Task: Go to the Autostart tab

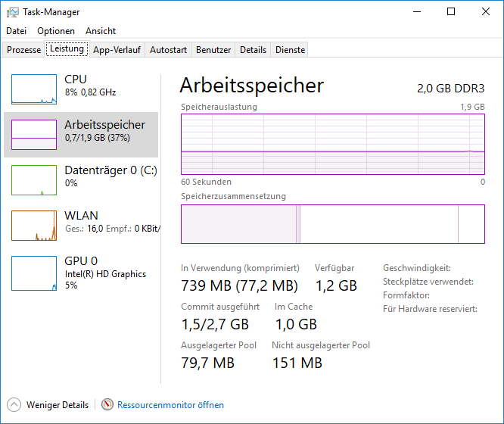Action: pos(168,50)
